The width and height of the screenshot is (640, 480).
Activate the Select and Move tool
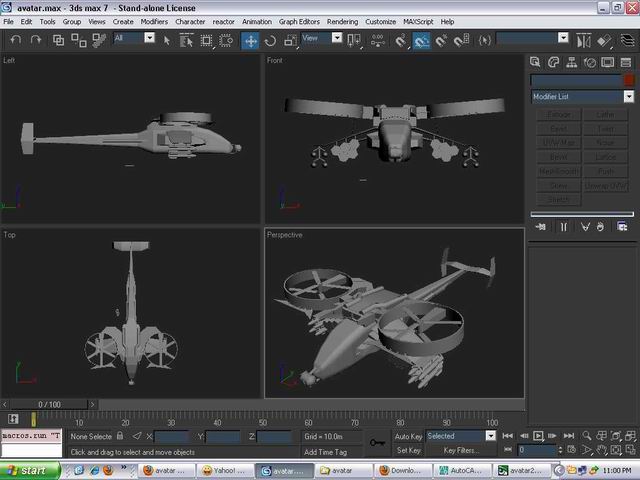(x=250, y=40)
